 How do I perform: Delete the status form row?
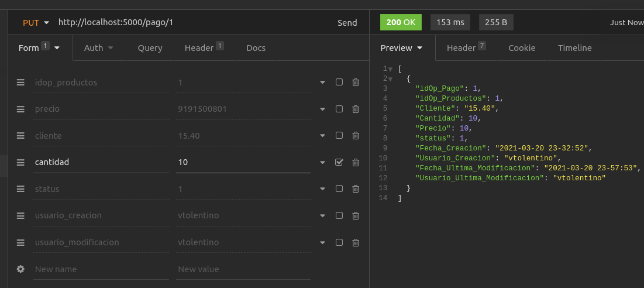356,189
